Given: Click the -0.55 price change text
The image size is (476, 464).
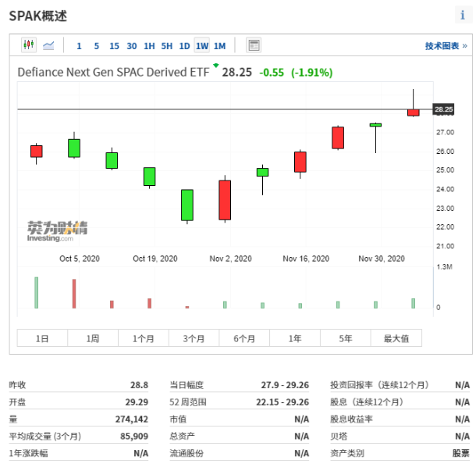Looking at the screenshot, I should [x=272, y=73].
